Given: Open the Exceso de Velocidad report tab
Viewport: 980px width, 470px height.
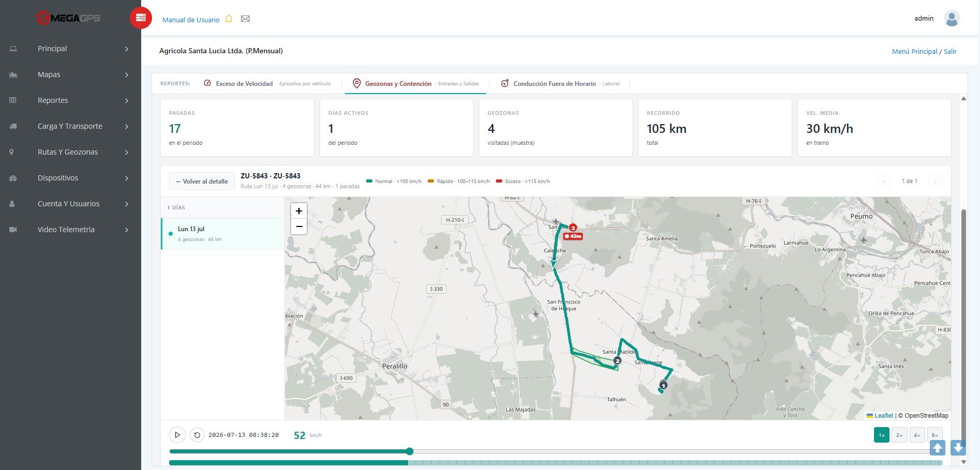Looking at the screenshot, I should pyautogui.click(x=267, y=83).
